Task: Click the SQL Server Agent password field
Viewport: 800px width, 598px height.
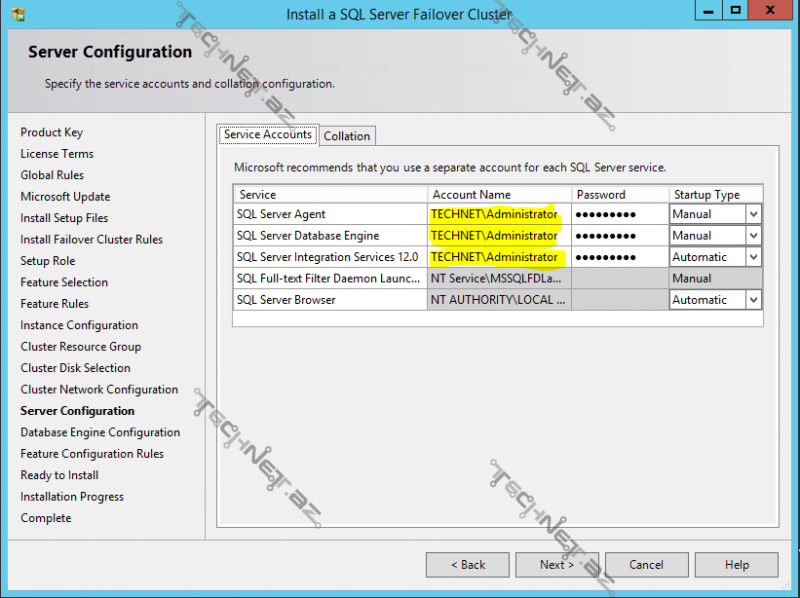Action: click(620, 214)
